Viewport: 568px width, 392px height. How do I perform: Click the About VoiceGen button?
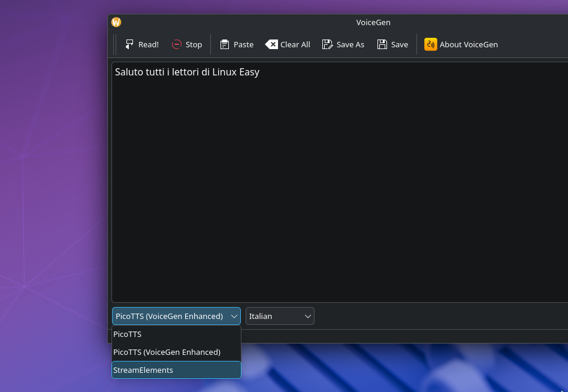click(461, 44)
